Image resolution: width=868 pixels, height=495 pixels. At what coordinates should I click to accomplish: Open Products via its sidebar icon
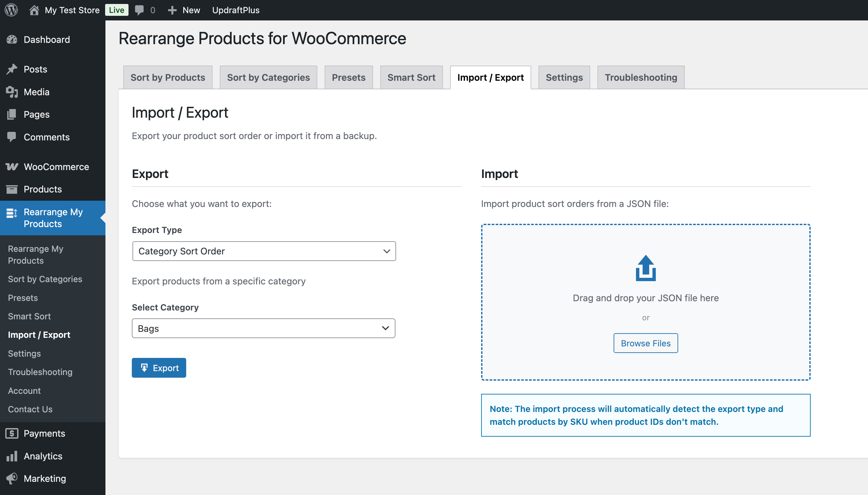coord(12,189)
